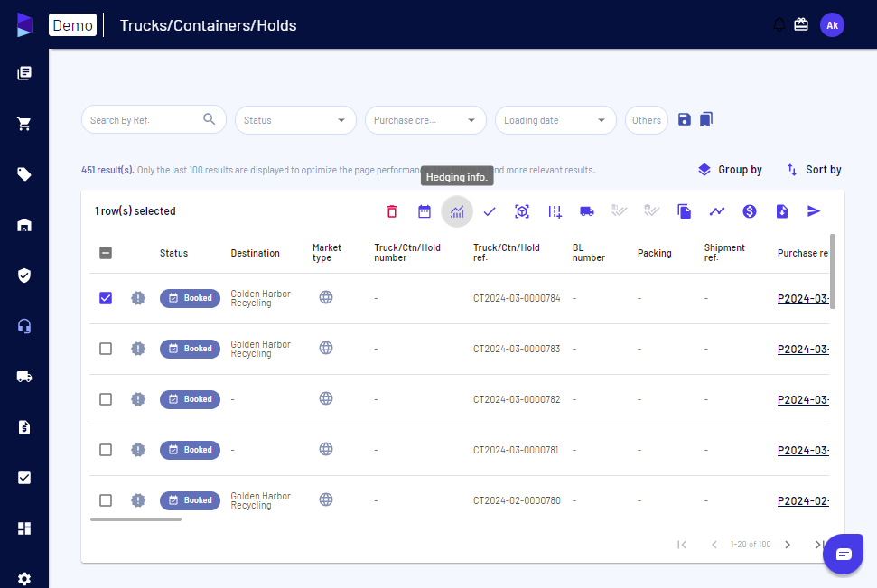Go to next page of results
This screenshot has height=588, width=877.
pos(788,545)
